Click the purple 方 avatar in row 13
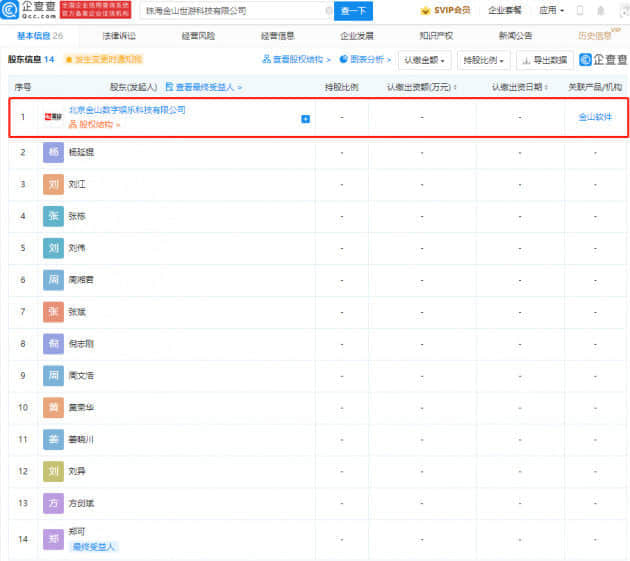This screenshot has width=630, height=561. point(53,503)
